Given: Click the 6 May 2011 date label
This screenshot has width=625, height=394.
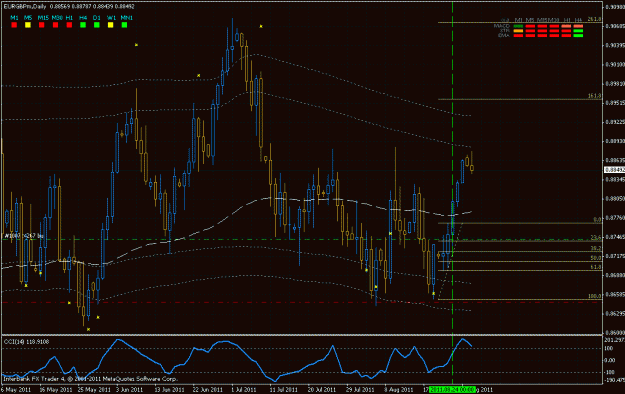Looking at the screenshot, I should [x=16, y=390].
